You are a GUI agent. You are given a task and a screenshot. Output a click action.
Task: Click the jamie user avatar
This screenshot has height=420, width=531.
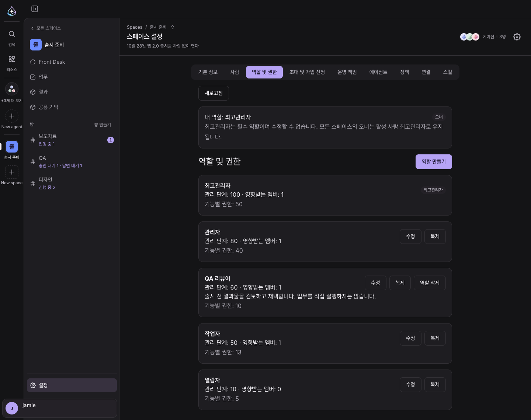[x=12, y=408]
